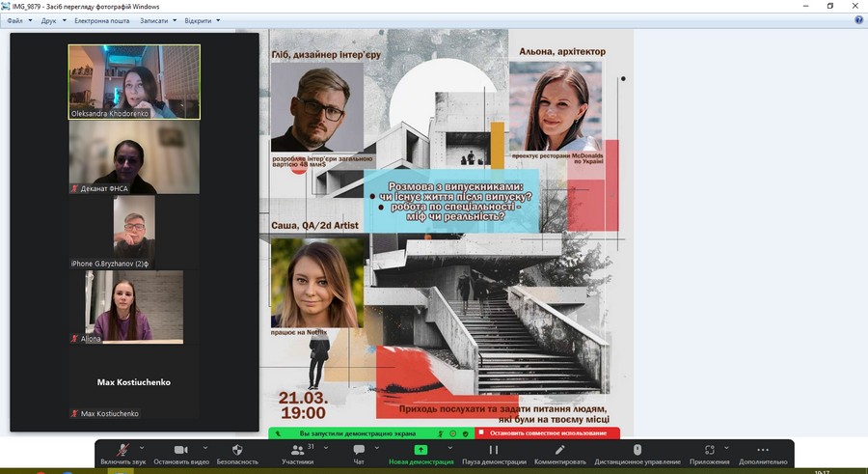The image size is (868, 474).
Task: Open the Записати menu
Action: coord(156,20)
